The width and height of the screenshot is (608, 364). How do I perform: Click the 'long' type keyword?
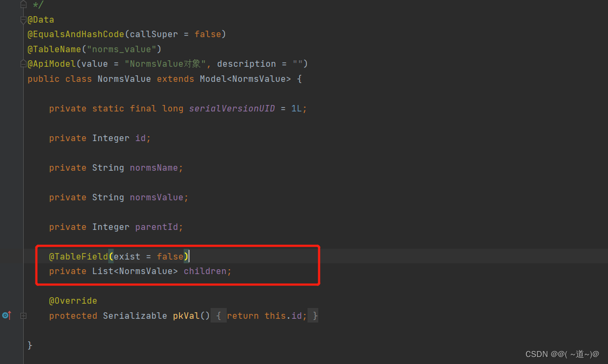pos(172,109)
